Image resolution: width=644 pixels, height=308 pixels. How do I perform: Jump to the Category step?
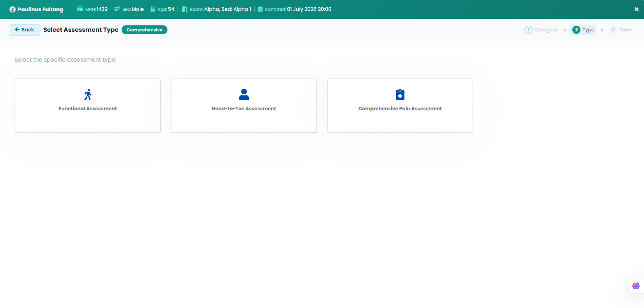(x=541, y=30)
